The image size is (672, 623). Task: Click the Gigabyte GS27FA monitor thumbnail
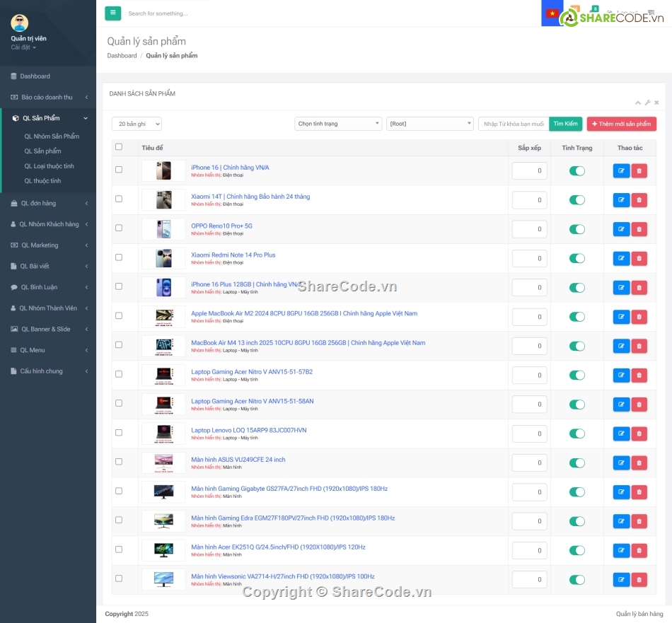[163, 492]
